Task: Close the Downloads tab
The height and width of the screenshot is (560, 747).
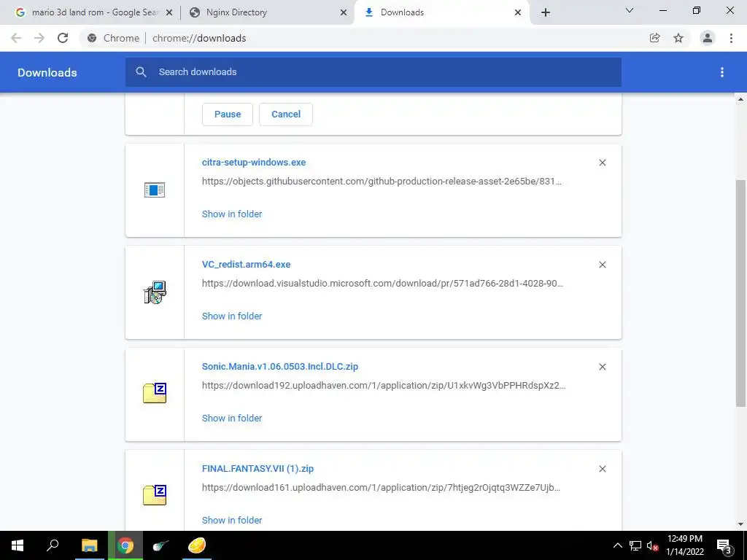Action: coord(518,13)
